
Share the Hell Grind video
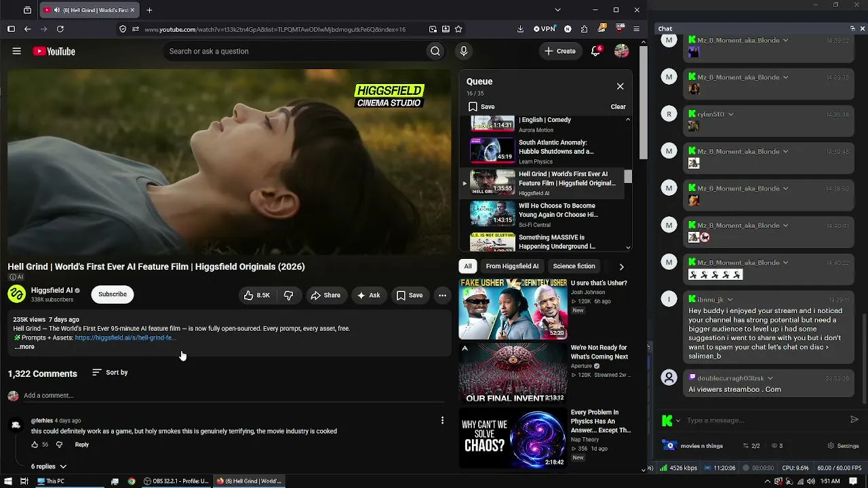click(x=325, y=295)
